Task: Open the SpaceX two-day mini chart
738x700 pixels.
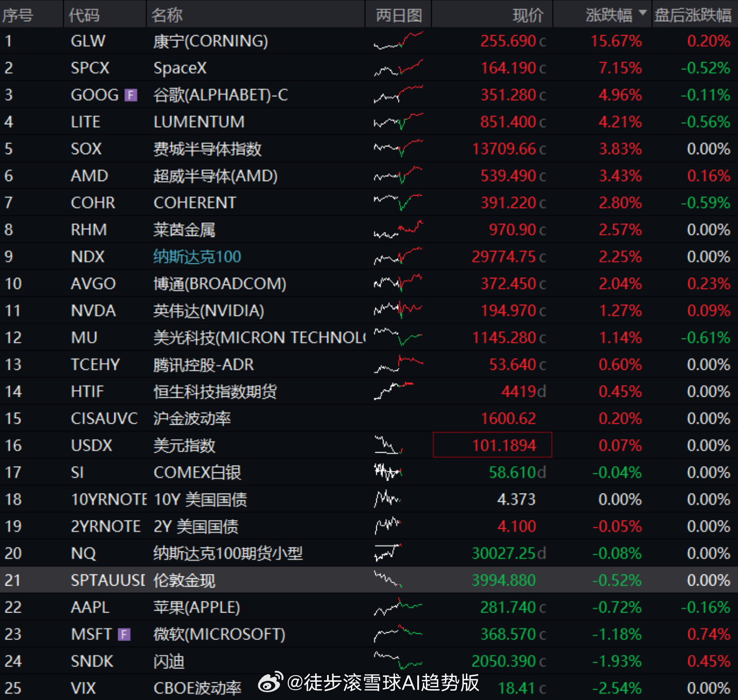Action: [398, 68]
